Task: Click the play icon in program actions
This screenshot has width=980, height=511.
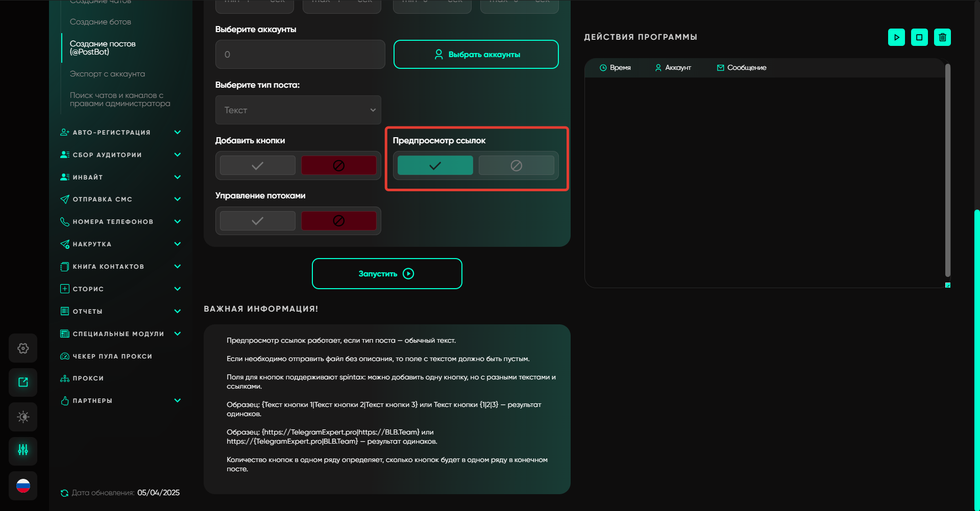Action: click(896, 37)
